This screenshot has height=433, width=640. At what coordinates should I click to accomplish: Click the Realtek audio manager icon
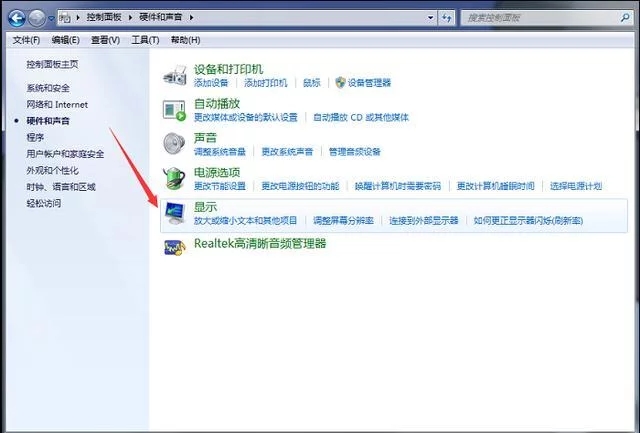[175, 244]
